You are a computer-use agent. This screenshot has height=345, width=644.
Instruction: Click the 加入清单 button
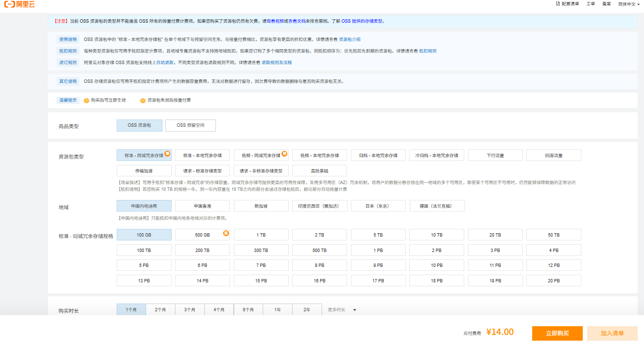612,333
